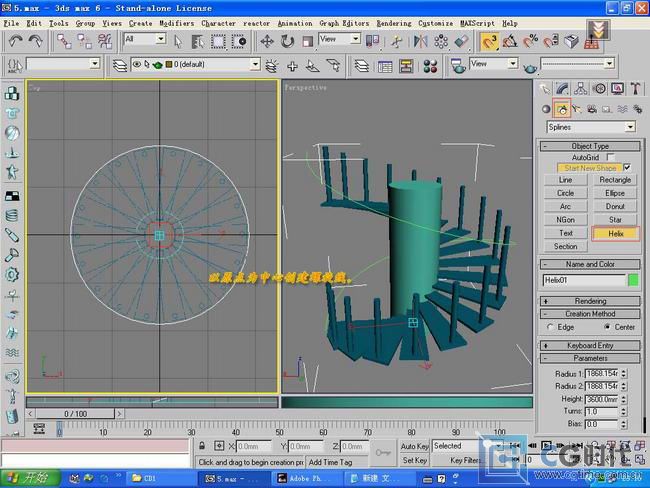
Task: Click the Create New Layer icon
Action: coord(272,66)
